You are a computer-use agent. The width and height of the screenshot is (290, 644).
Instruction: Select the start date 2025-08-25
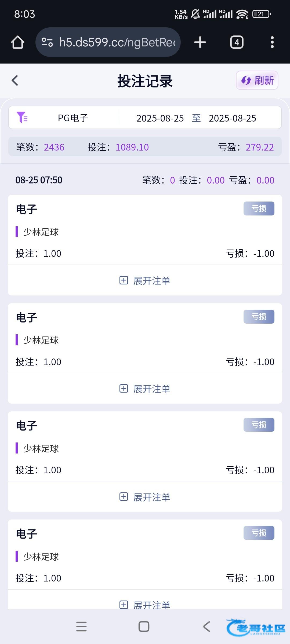point(160,118)
